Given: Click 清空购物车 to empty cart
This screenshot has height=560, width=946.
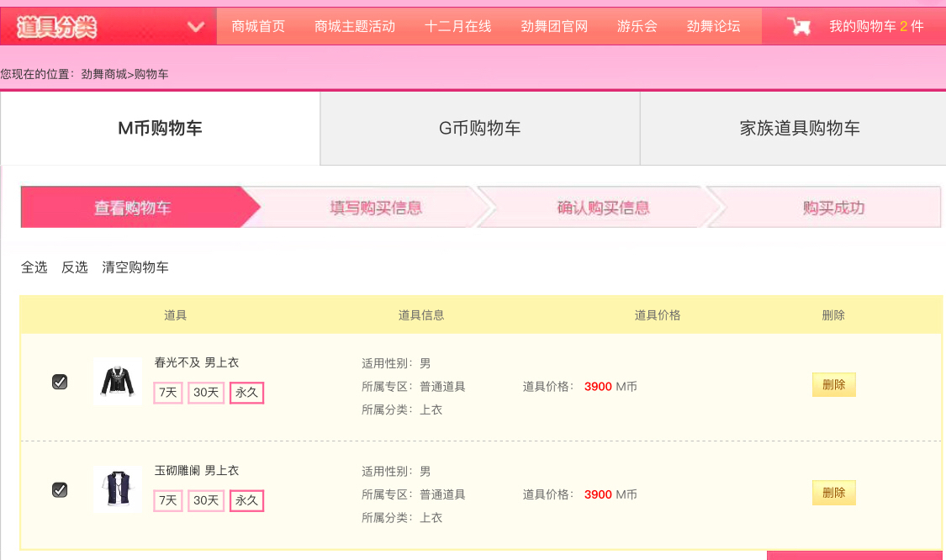Looking at the screenshot, I should coord(135,267).
